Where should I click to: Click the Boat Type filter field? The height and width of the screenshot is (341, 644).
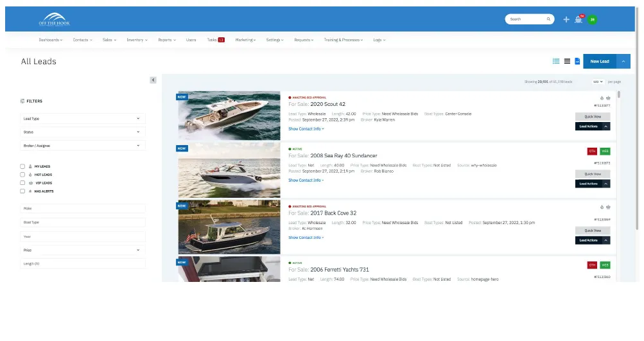(x=83, y=222)
